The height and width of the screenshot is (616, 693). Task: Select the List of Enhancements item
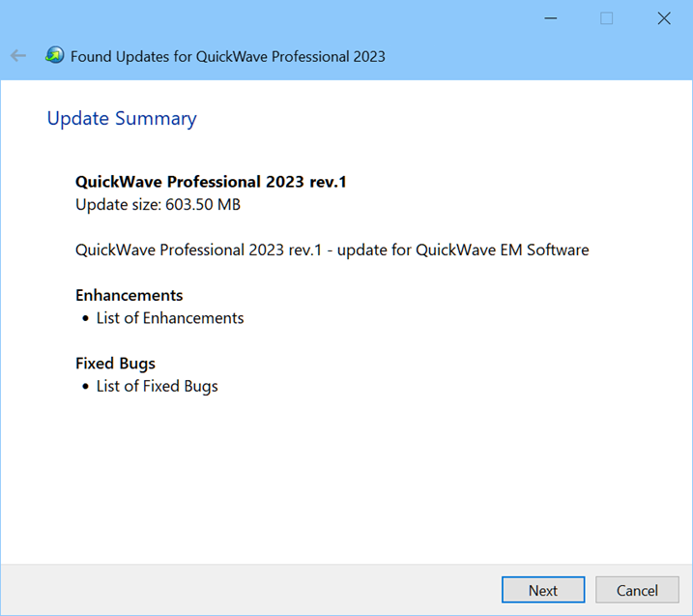[x=170, y=318]
